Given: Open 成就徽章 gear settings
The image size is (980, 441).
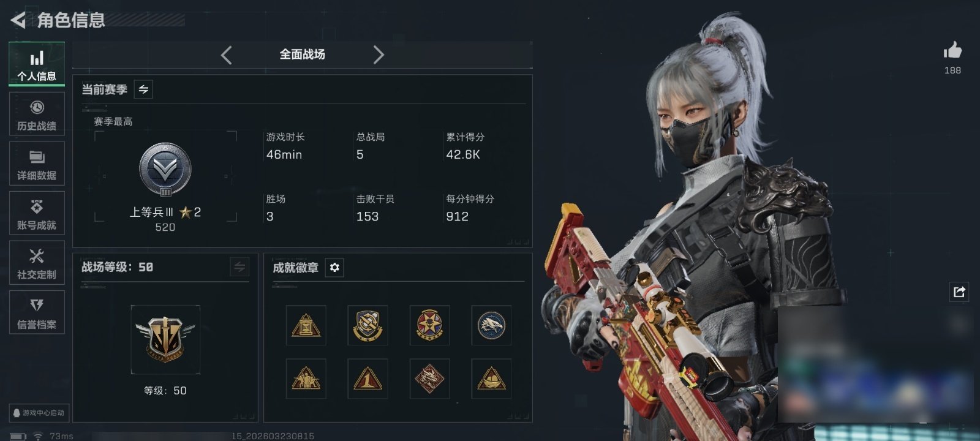Looking at the screenshot, I should coord(334,268).
